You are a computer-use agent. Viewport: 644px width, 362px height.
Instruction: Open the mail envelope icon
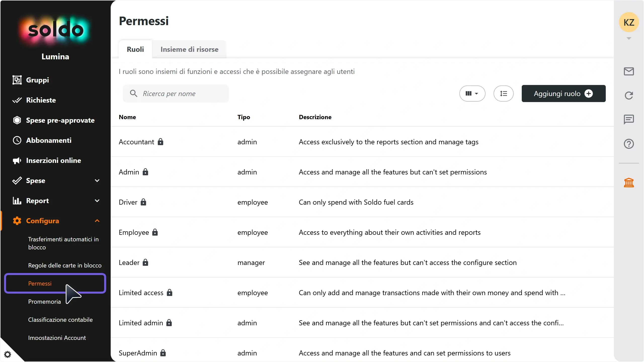[629, 71]
